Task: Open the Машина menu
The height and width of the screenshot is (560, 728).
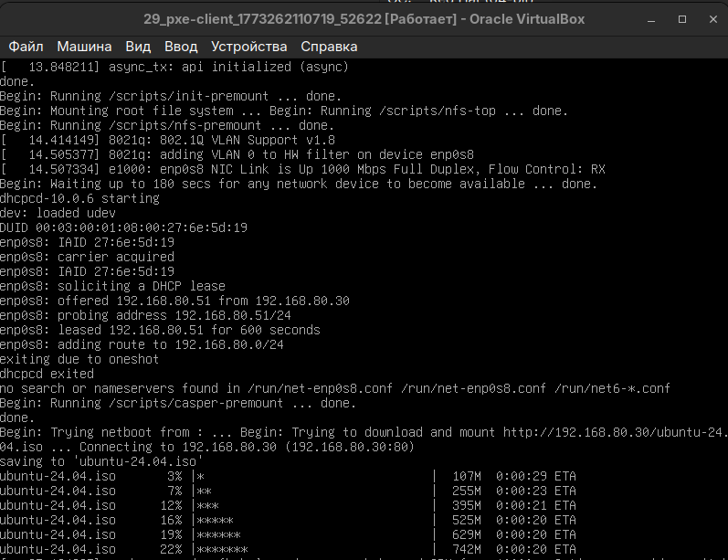Action: [84, 46]
